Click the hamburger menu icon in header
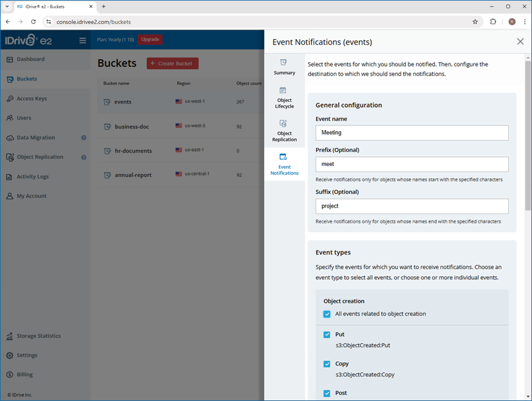This screenshot has width=532, height=401. click(x=83, y=41)
